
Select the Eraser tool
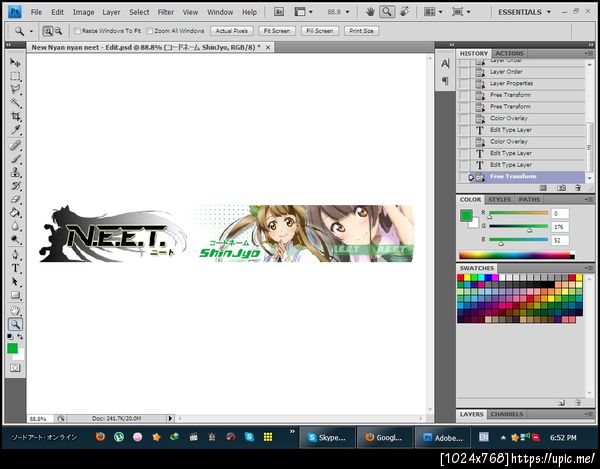[15, 199]
